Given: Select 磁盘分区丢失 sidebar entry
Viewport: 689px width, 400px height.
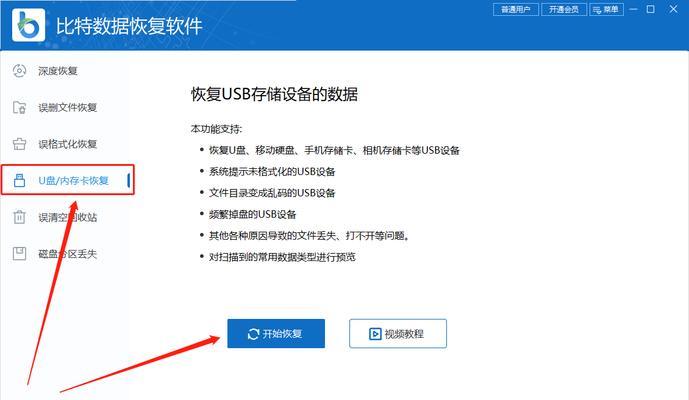Looking at the screenshot, I should coord(67,254).
